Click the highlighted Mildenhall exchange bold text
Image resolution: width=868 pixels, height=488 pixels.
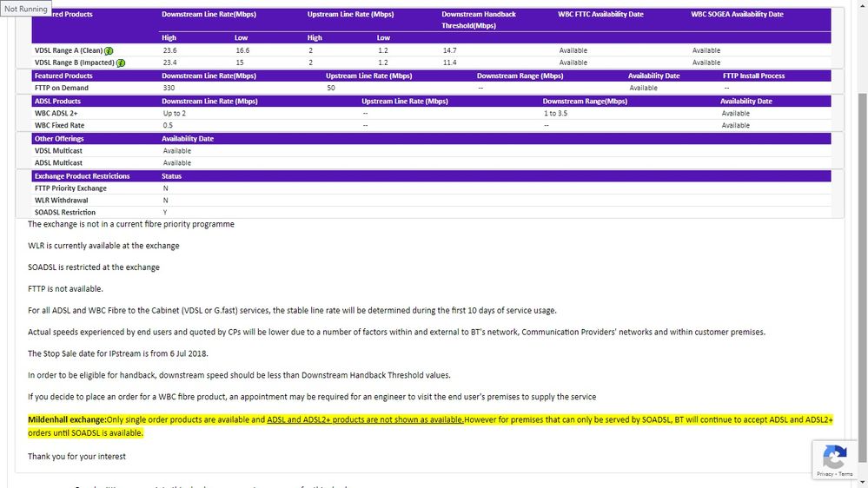tap(67, 420)
